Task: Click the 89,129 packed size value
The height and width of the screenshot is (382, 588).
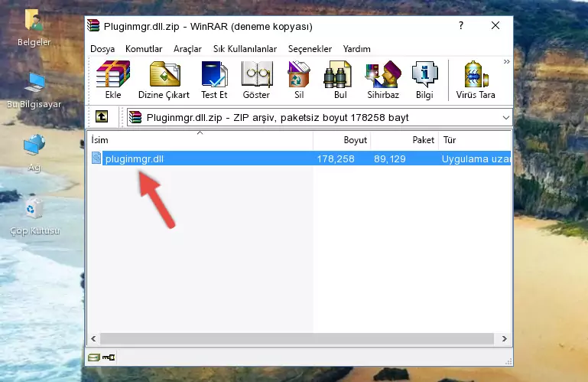Action: pos(390,159)
